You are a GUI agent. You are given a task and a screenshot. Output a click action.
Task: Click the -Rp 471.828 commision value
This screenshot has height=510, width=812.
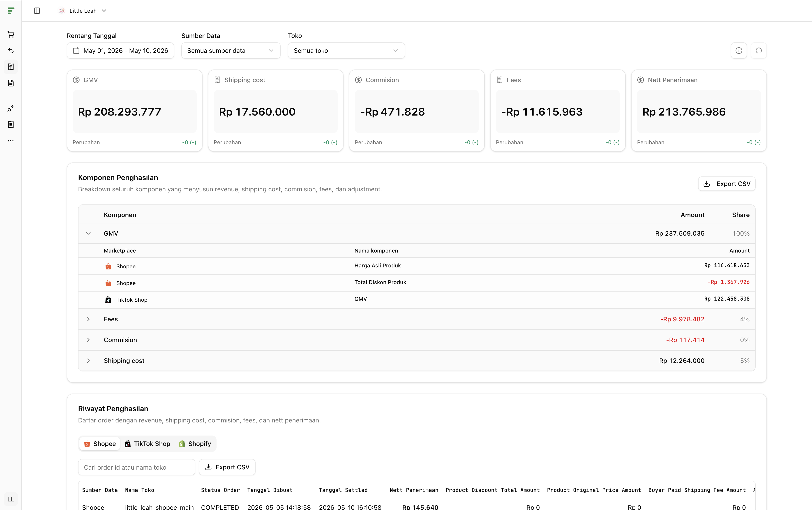[393, 112]
